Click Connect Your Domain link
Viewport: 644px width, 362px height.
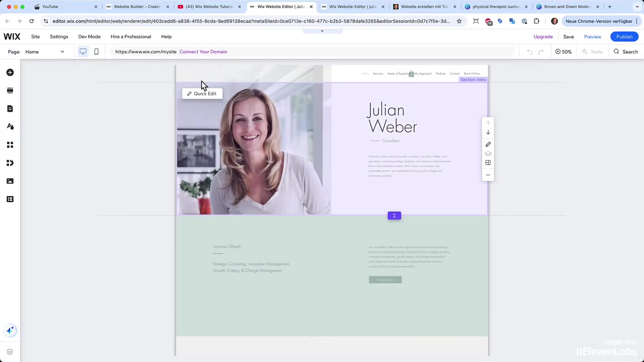[203, 52]
